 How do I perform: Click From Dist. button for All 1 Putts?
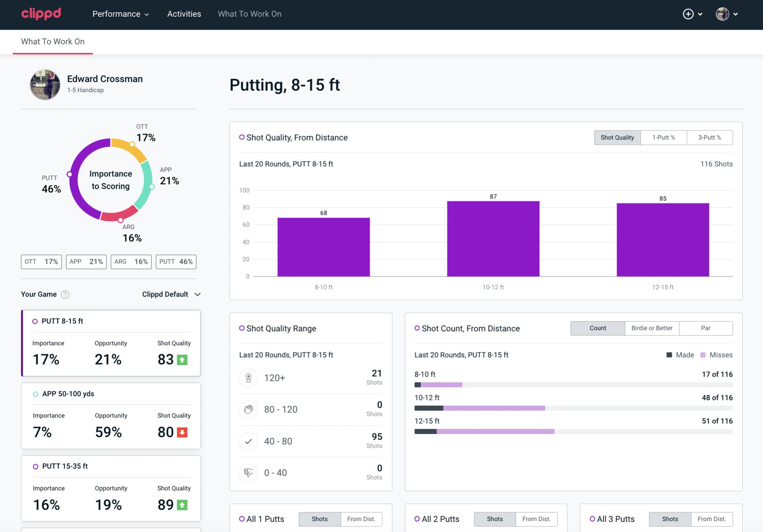tap(361, 519)
